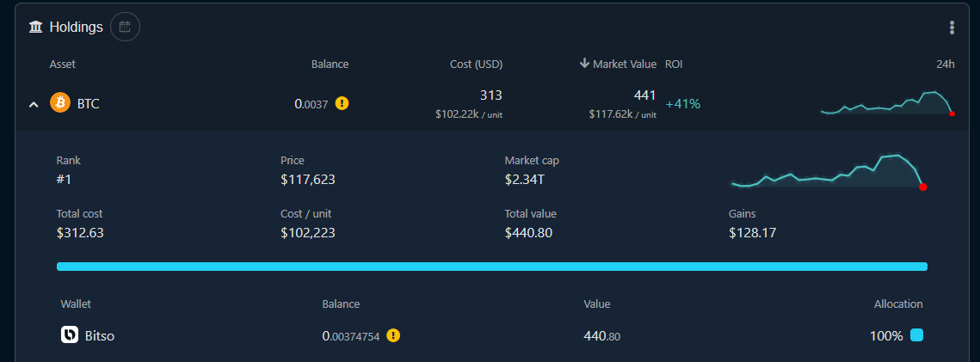Click the 24h column header
Screen dimensions: 980x362
(x=946, y=64)
